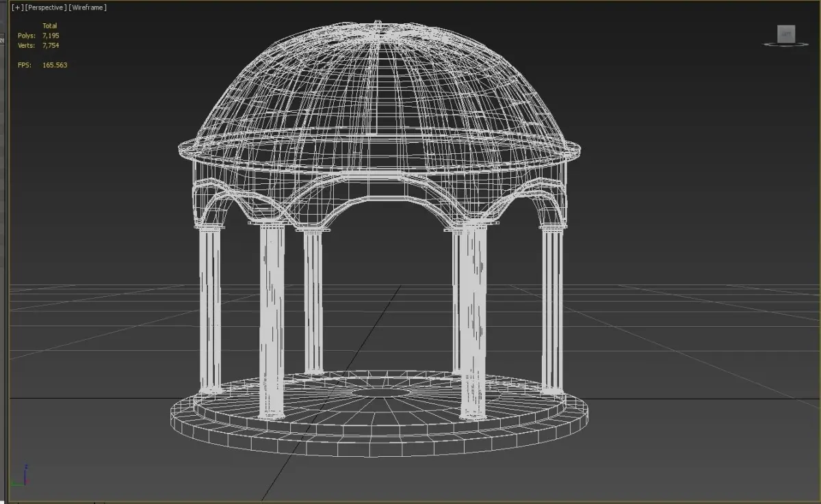Click the ViewCube compass ring

point(786,44)
